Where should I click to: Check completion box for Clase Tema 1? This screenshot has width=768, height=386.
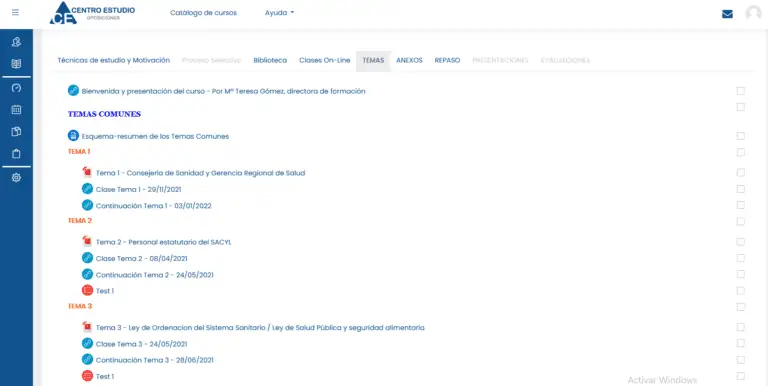(741, 189)
